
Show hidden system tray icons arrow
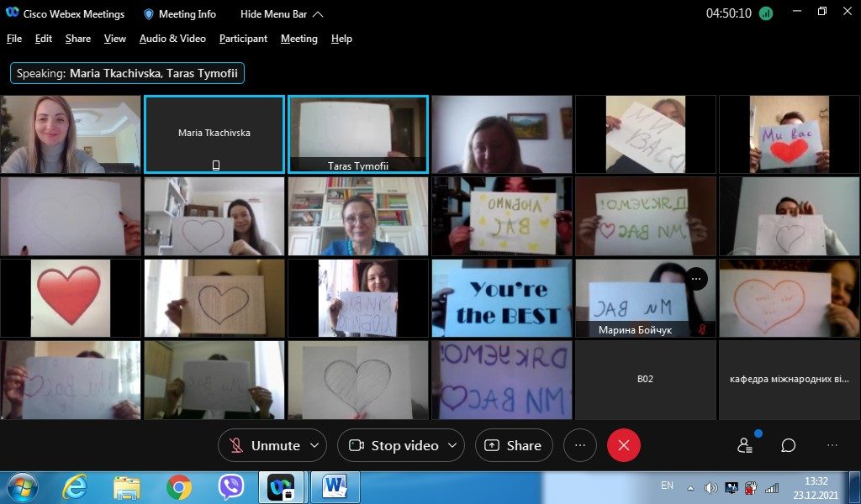click(x=691, y=487)
